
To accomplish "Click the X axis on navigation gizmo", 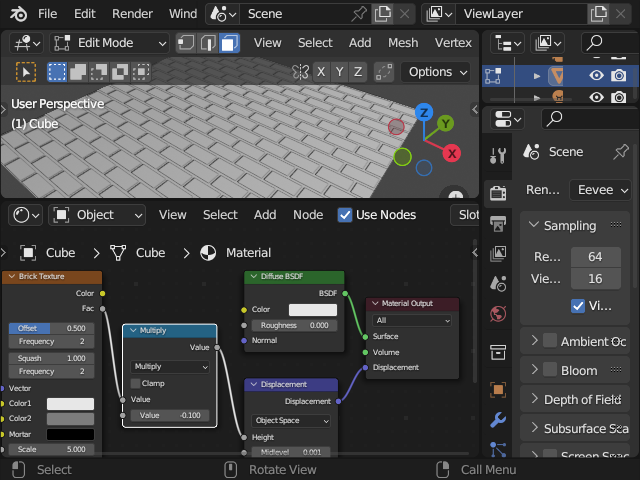I will click(x=452, y=153).
